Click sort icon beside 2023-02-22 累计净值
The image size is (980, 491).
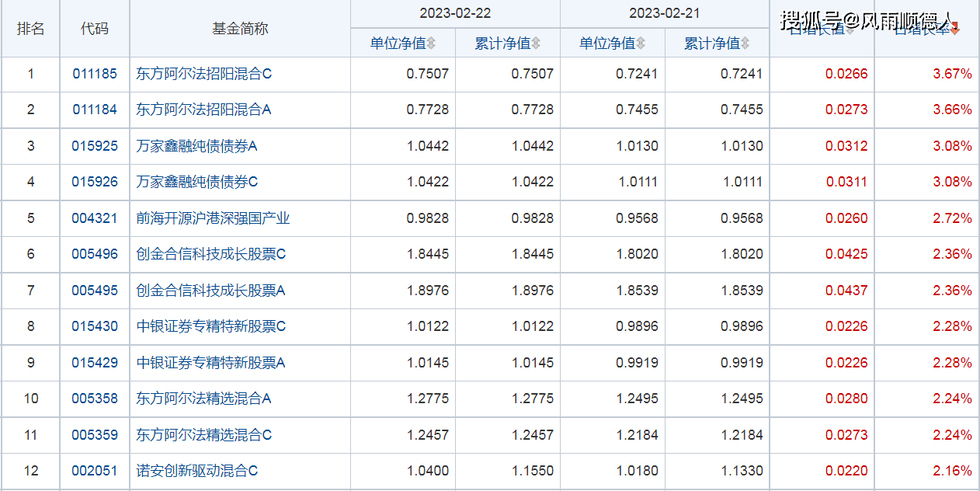pos(536,44)
